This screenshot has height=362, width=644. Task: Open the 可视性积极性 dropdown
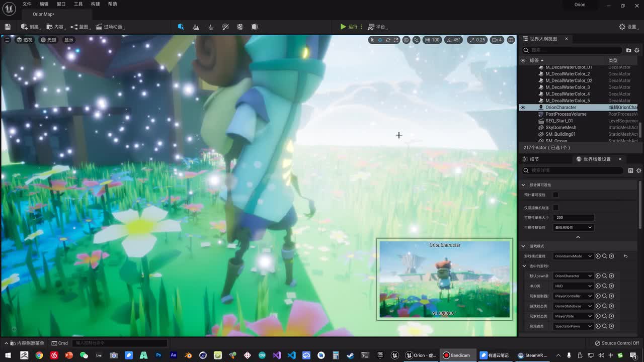coord(574,228)
